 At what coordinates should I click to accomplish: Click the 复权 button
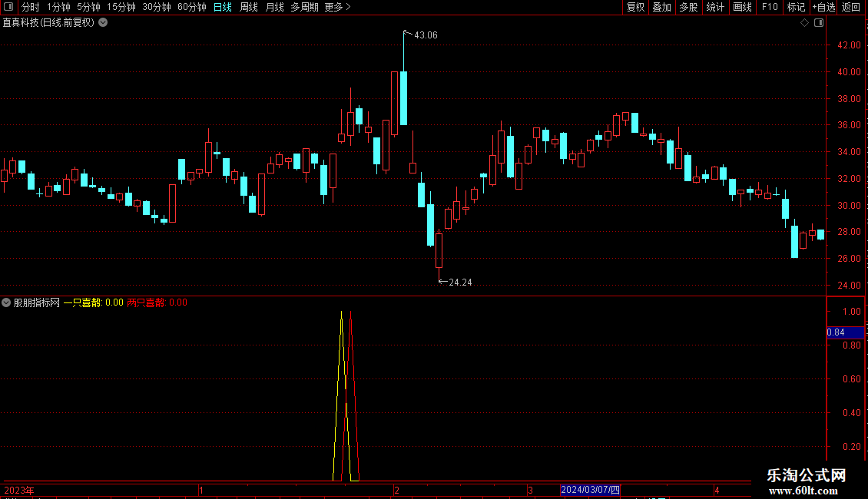click(635, 7)
